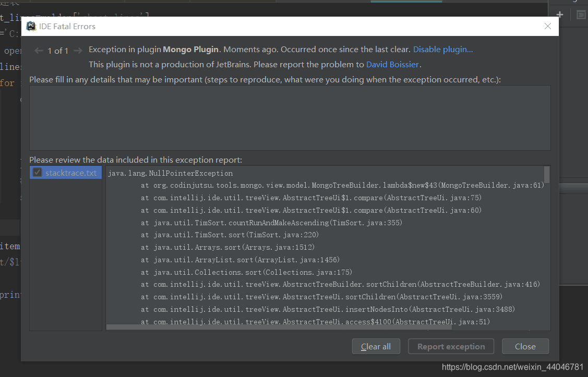Click the TimSort.countRunAndMakeAscending stack line
This screenshot has width=588, height=377.
click(x=271, y=223)
